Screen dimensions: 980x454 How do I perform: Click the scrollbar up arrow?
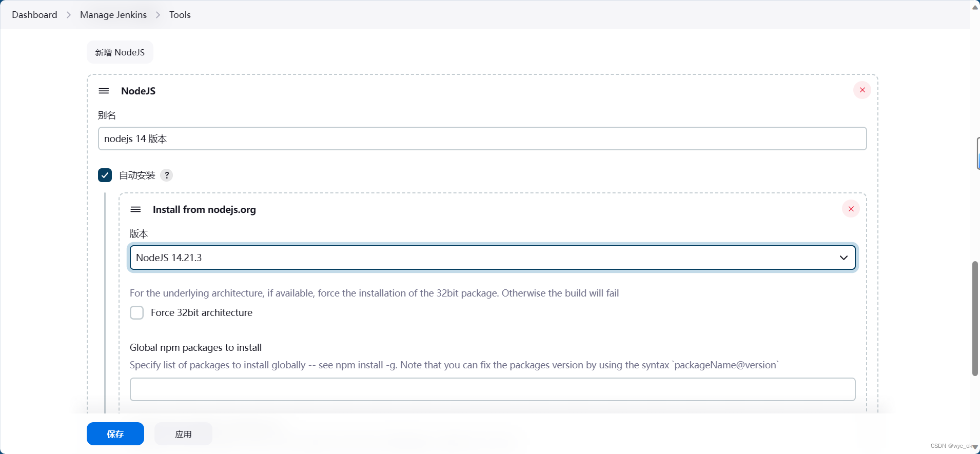(x=975, y=7)
